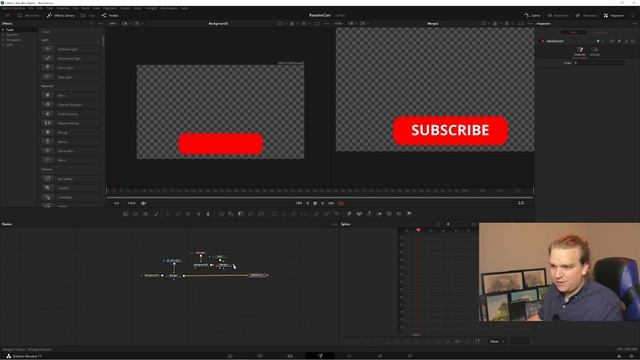This screenshot has width=640, height=360.
Task: Toggle loop playback
Action: [x=341, y=203]
